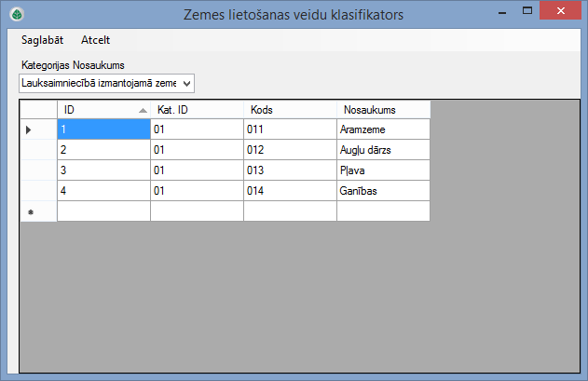Image resolution: width=588 pixels, height=381 pixels.
Task: Sort by the ID column header
Action: 103,110
